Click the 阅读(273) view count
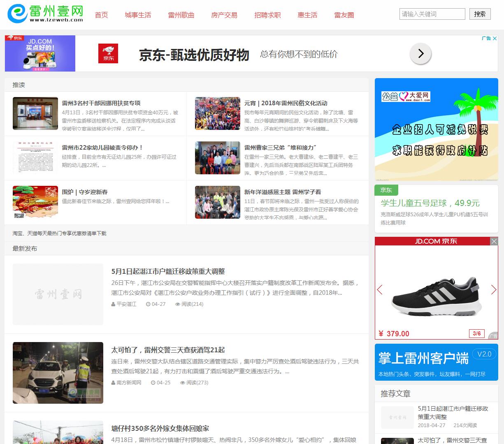The width and height of the screenshot is (504, 444). tap(194, 383)
